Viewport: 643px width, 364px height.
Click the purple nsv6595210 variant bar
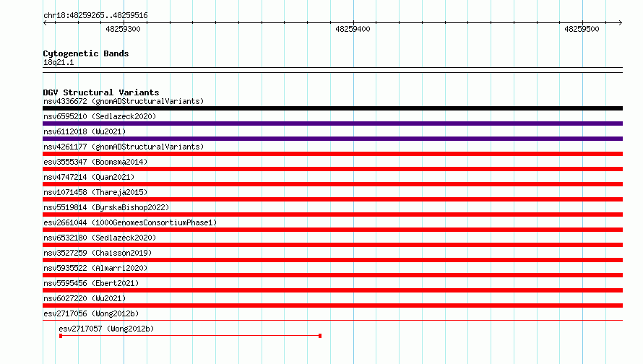pyautogui.click(x=332, y=123)
